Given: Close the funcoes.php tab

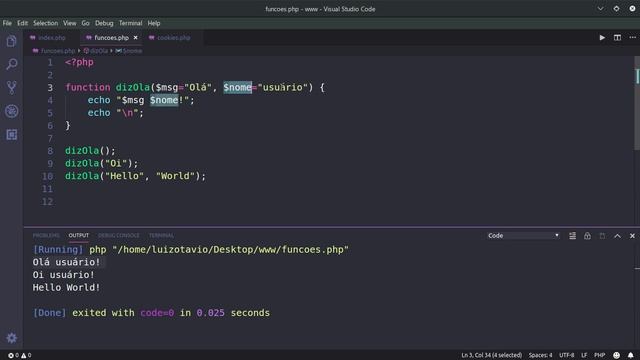Looking at the screenshot, I should pos(136,38).
